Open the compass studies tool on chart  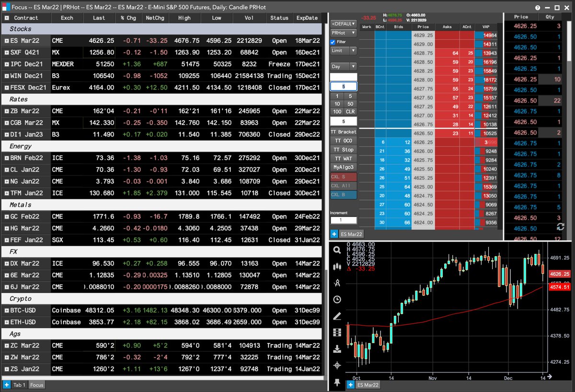(337, 283)
